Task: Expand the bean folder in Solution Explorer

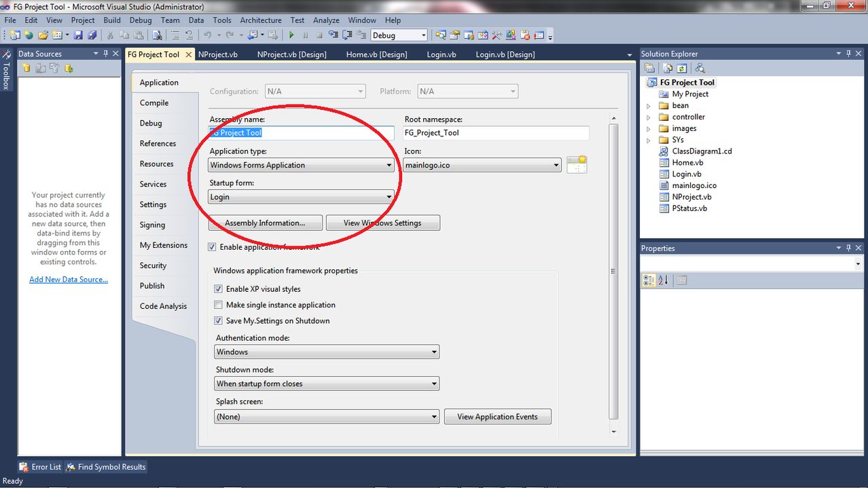Action: point(649,106)
